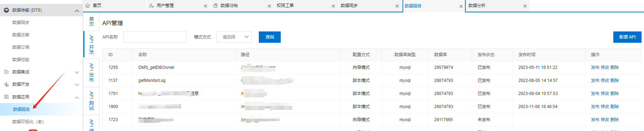Click database value 29117665
This screenshot has width=644, height=131.
[x=443, y=120]
